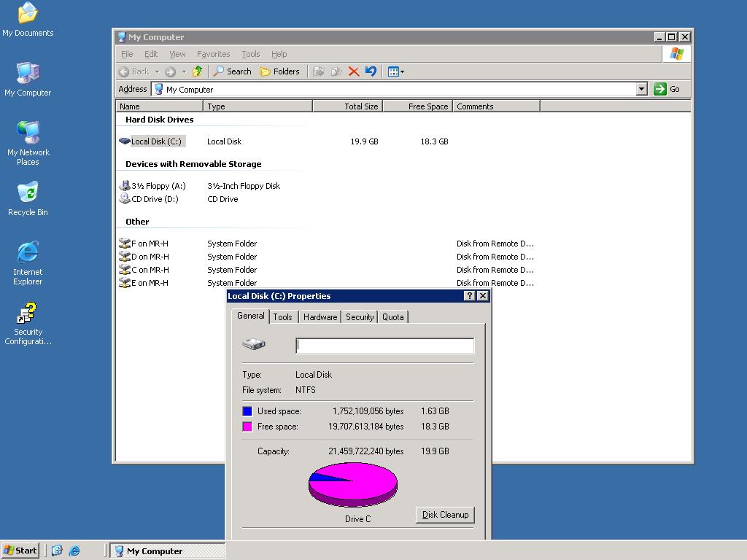This screenshot has width=747, height=560.
Task: Open the Tools menu
Action: tap(250, 54)
